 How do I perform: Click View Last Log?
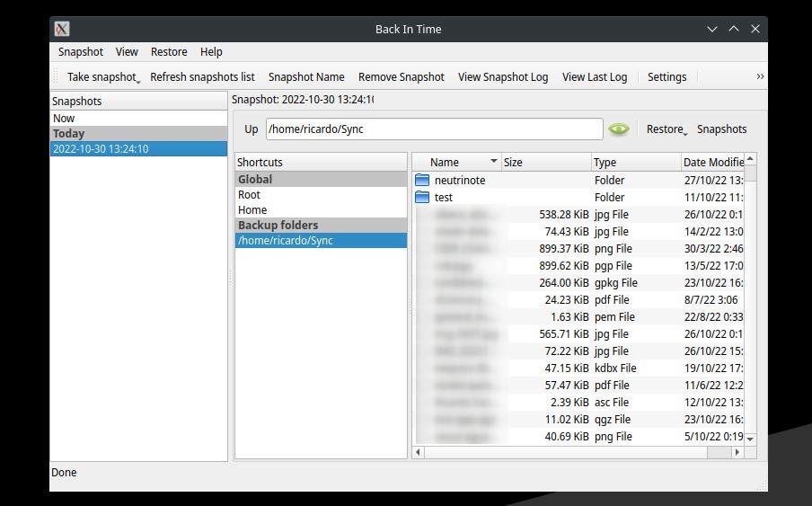(595, 77)
